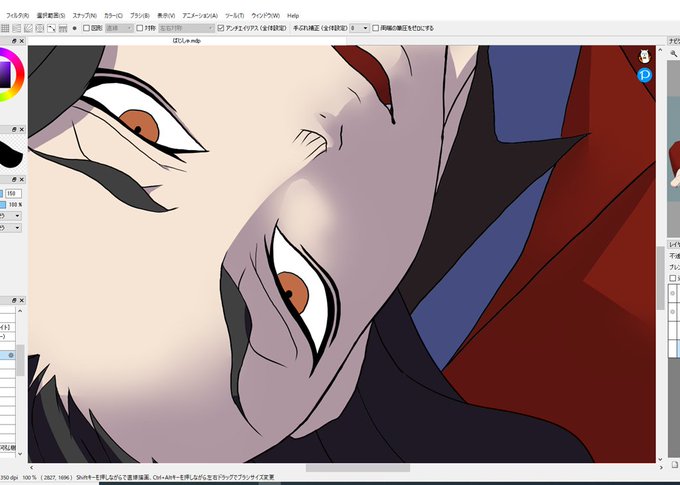The image size is (680, 485).
Task: Close the brush size control panel
Action: (22, 180)
